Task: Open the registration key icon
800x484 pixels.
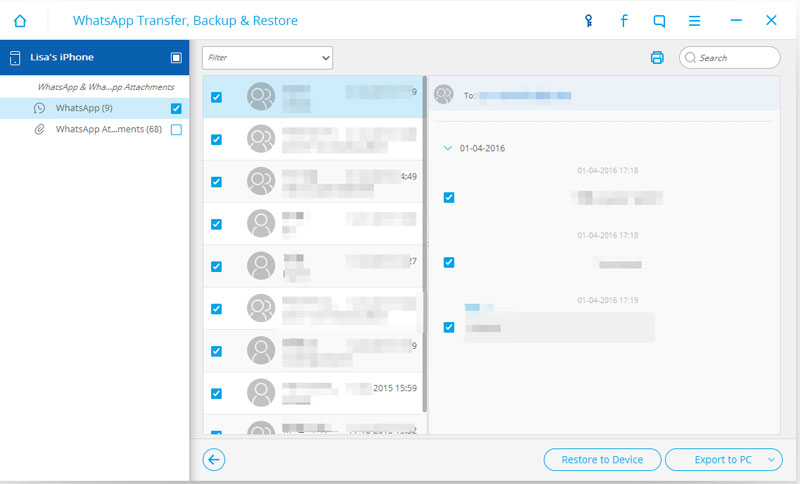Action: [588, 21]
